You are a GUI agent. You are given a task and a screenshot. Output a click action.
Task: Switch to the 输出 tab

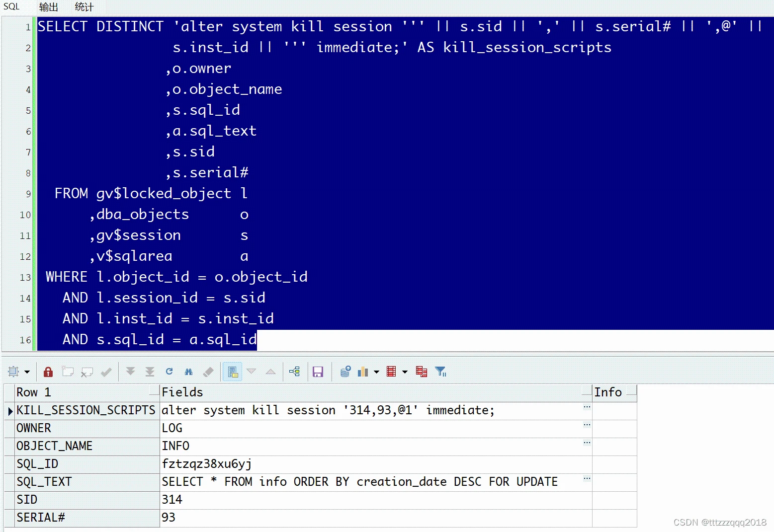pyautogui.click(x=48, y=7)
